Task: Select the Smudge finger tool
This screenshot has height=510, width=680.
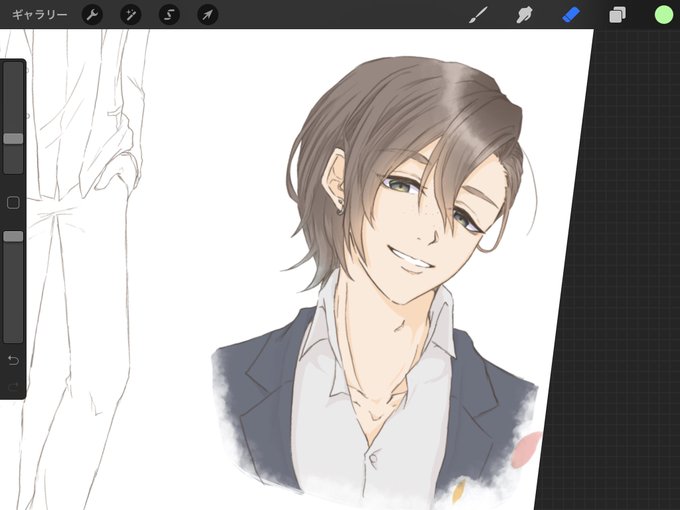Action: [524, 15]
